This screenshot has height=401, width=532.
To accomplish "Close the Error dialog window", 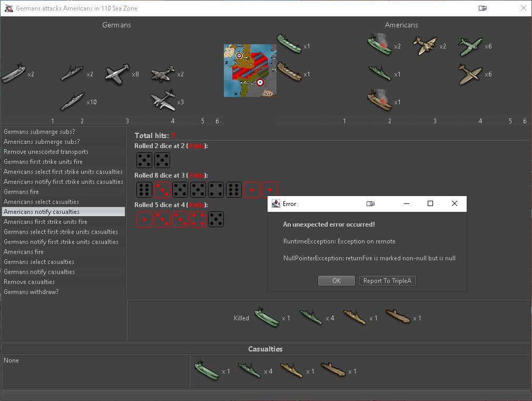I will (455, 204).
